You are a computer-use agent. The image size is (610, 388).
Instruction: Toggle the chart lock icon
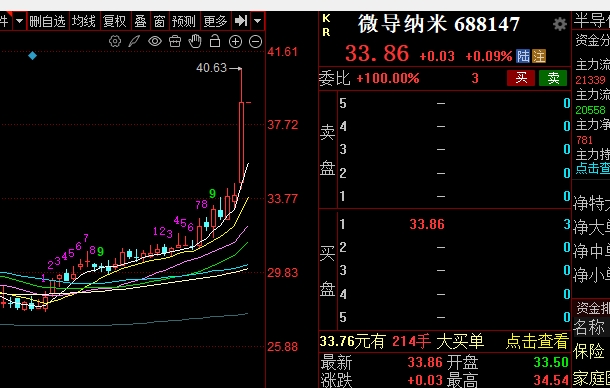coord(215,41)
